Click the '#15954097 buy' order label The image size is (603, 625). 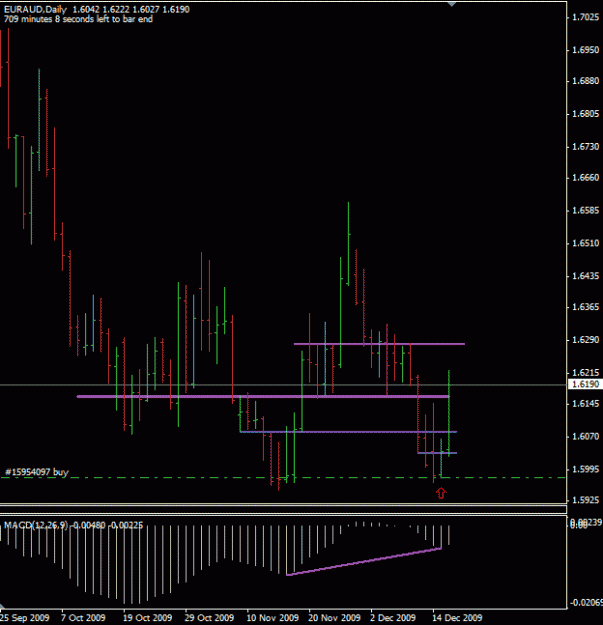click(x=37, y=472)
